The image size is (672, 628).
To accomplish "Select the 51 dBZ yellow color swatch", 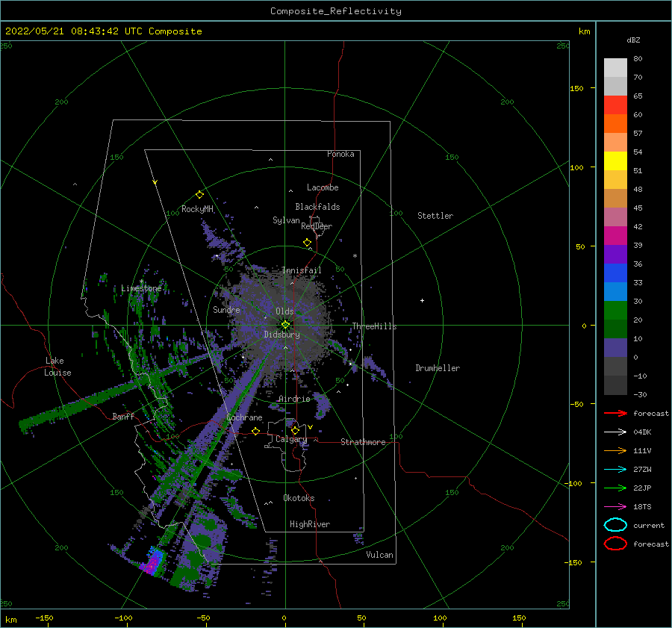I will click(615, 161).
